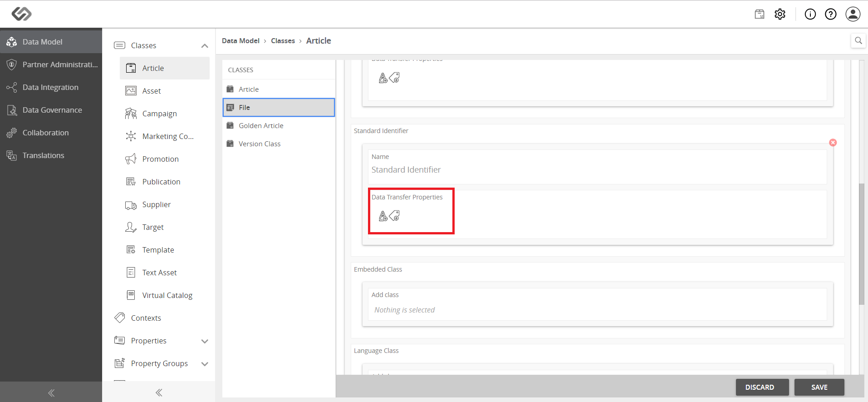The image size is (868, 402).
Task: Open Translations section
Action: pos(51,155)
